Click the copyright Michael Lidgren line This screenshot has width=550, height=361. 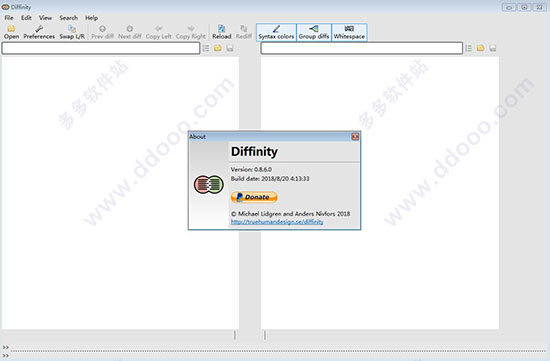coord(290,213)
